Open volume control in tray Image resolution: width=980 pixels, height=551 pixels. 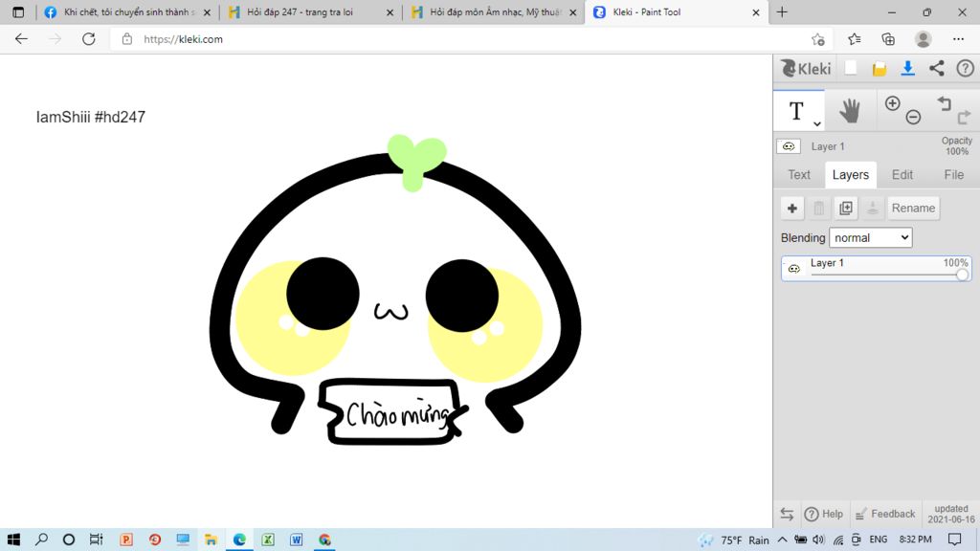pyautogui.click(x=819, y=540)
